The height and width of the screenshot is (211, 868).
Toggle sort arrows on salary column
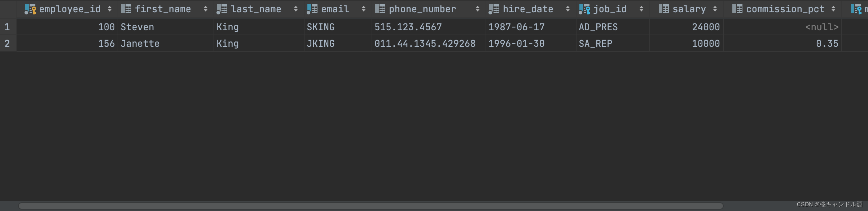pyautogui.click(x=715, y=9)
